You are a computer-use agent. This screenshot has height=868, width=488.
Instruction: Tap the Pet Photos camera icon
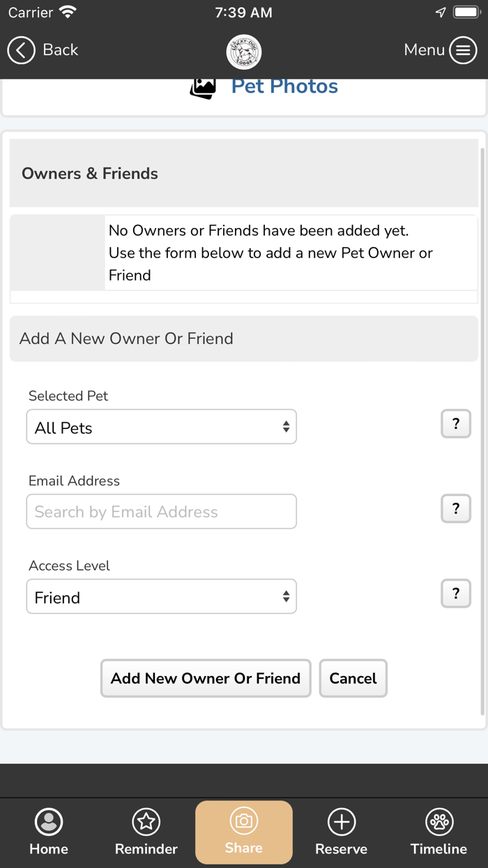[202, 86]
